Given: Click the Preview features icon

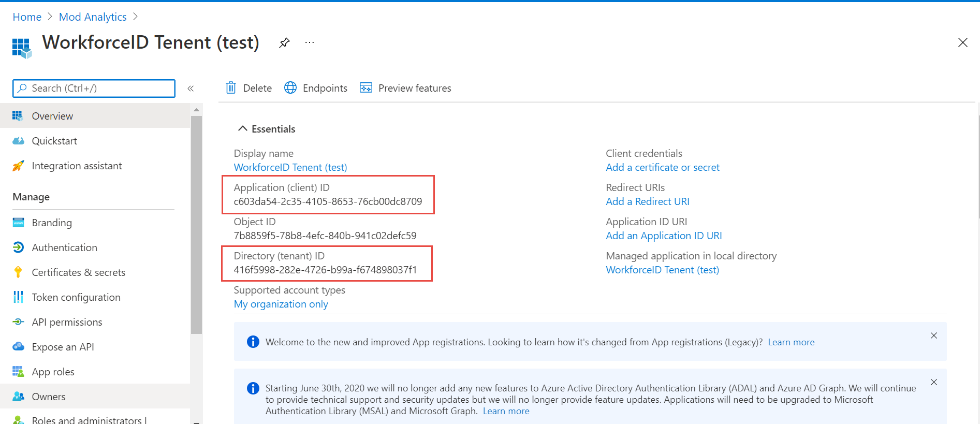Looking at the screenshot, I should (x=366, y=88).
